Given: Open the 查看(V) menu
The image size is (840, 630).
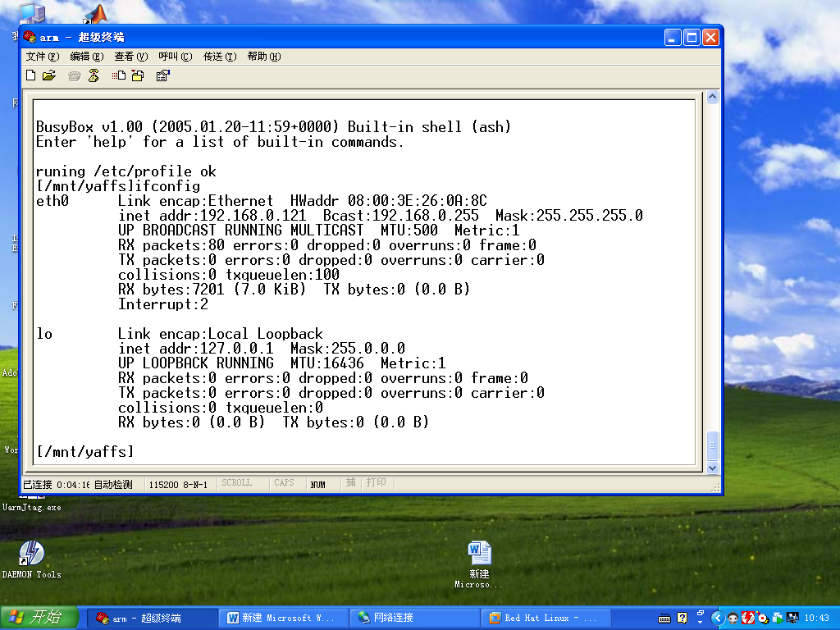Looking at the screenshot, I should click(131, 57).
